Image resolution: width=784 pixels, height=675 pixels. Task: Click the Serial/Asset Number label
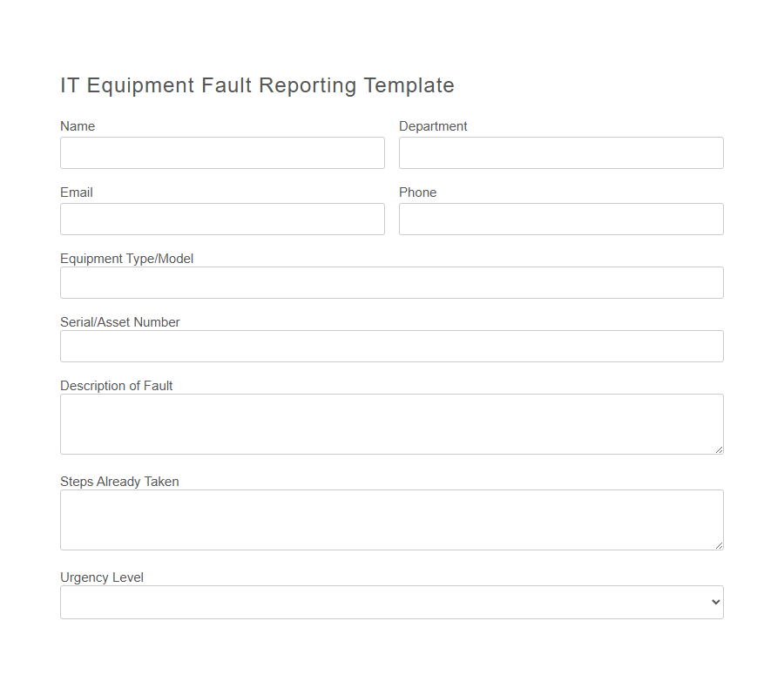(x=119, y=321)
